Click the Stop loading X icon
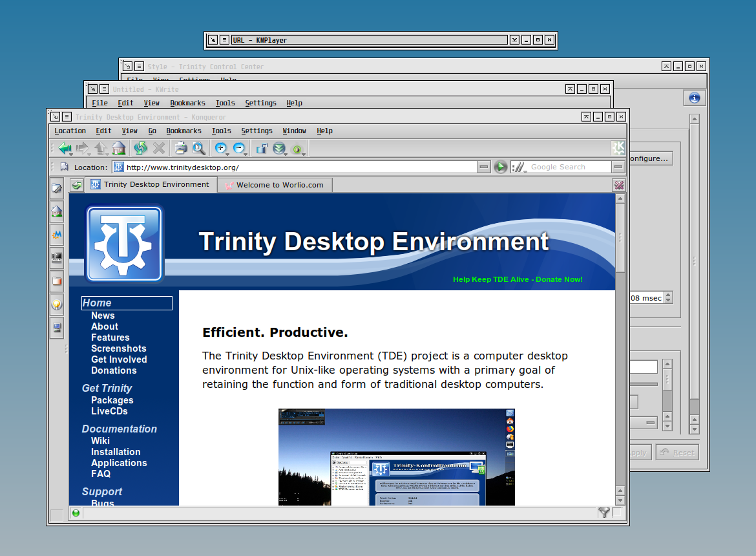The image size is (756, 556). click(159, 148)
